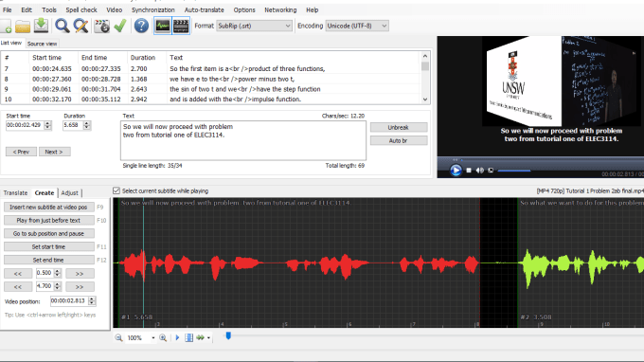Step forward 0.500 seconds button

[x=80, y=273]
